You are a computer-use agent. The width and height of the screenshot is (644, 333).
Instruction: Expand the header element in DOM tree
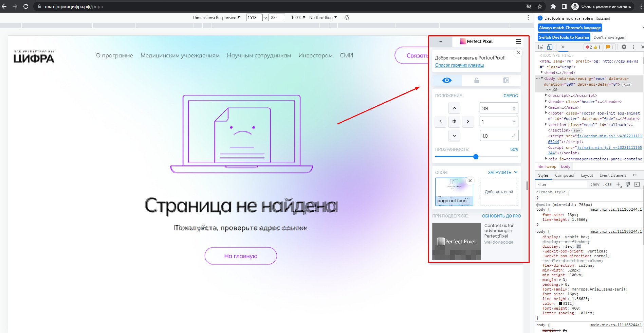tap(546, 101)
